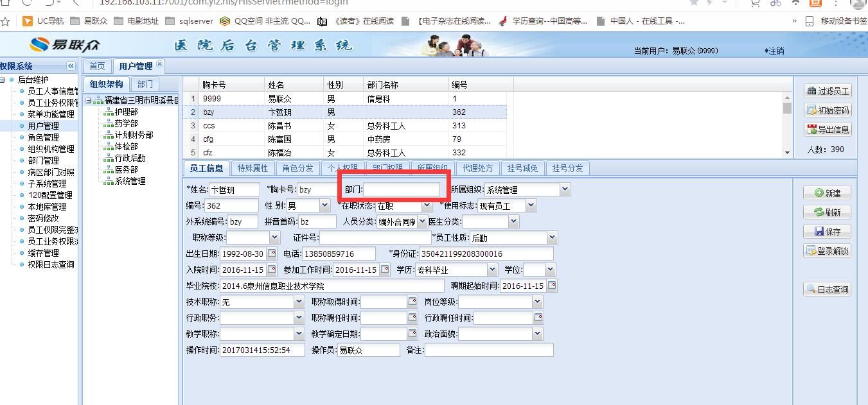
Task: Open calendar picker for 出生日期
Action: coord(272,254)
